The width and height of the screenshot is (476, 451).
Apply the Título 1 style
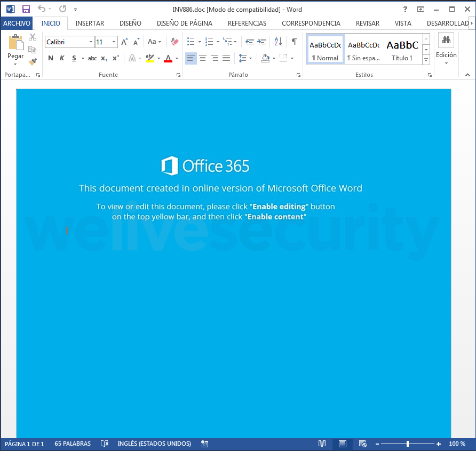[x=402, y=50]
